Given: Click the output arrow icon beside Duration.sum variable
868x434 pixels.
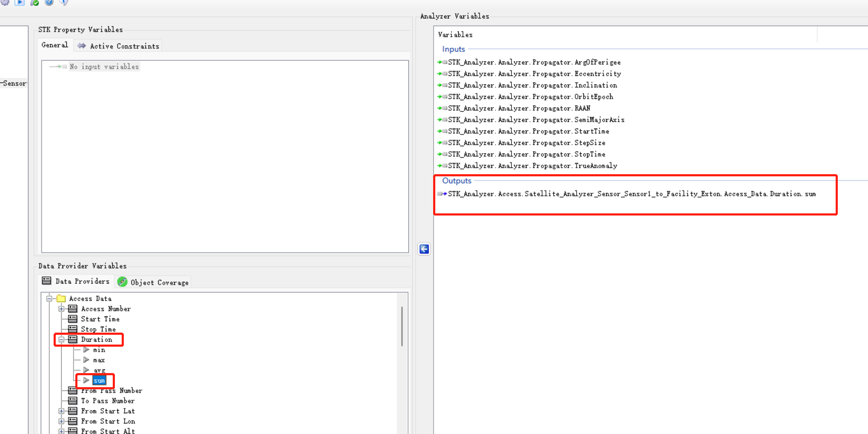Looking at the screenshot, I should (x=442, y=194).
